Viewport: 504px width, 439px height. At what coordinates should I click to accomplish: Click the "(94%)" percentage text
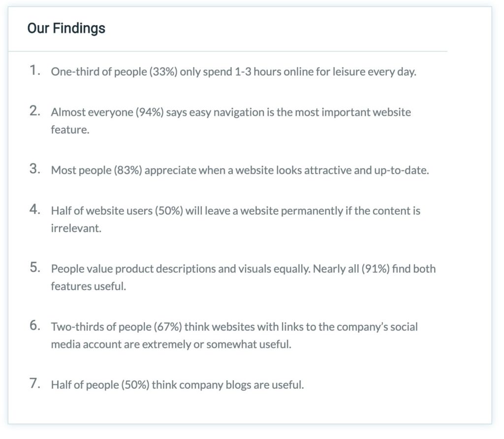149,112
